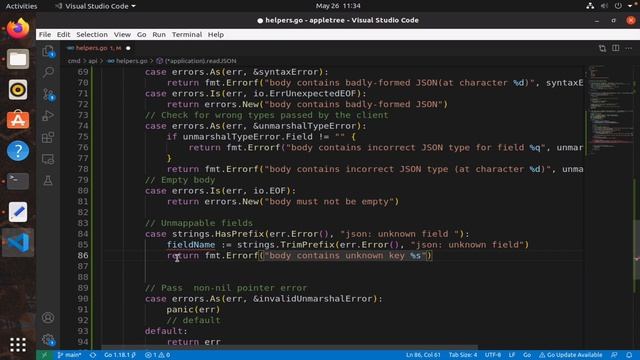
Task: Click the horizontal editor scrollbar
Action: click(x=289, y=347)
